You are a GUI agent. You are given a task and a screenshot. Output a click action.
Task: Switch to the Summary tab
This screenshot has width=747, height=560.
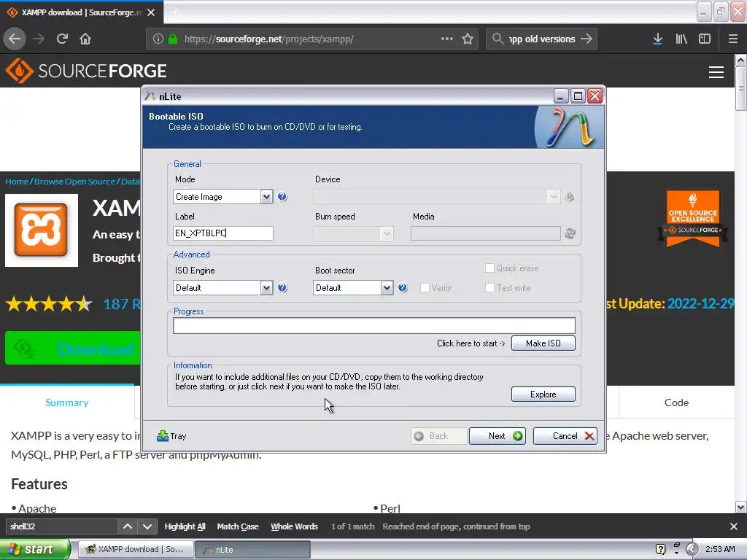point(66,402)
